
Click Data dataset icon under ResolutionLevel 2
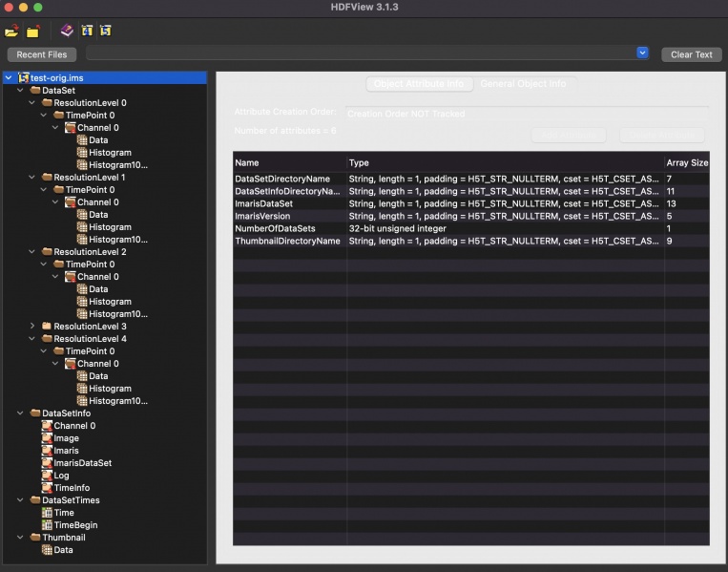(x=82, y=289)
